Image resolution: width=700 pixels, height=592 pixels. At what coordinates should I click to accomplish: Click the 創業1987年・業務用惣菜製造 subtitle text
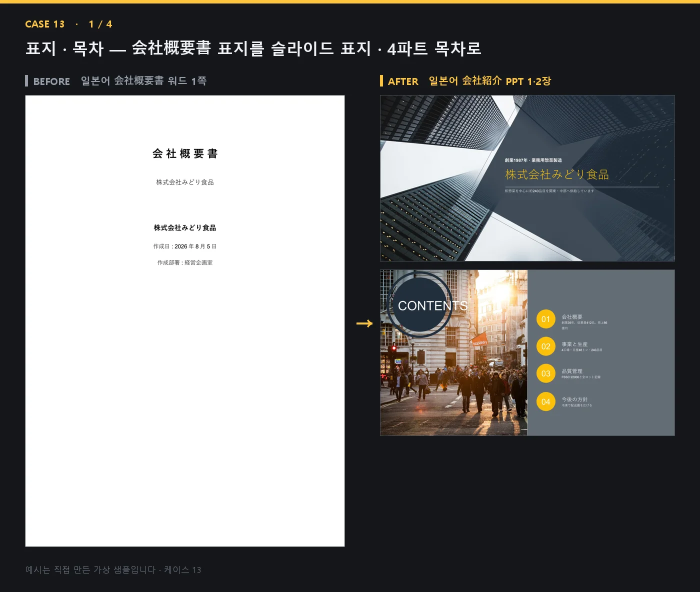click(x=533, y=160)
